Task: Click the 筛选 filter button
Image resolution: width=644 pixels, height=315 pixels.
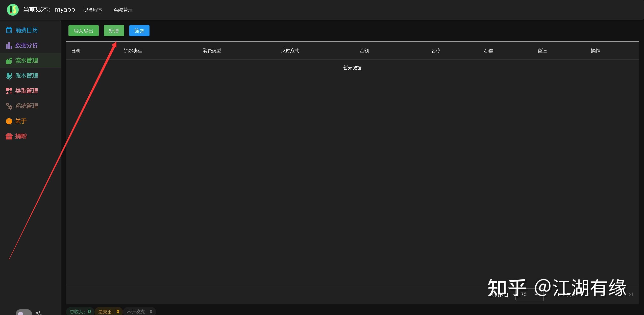Action: pos(139,31)
